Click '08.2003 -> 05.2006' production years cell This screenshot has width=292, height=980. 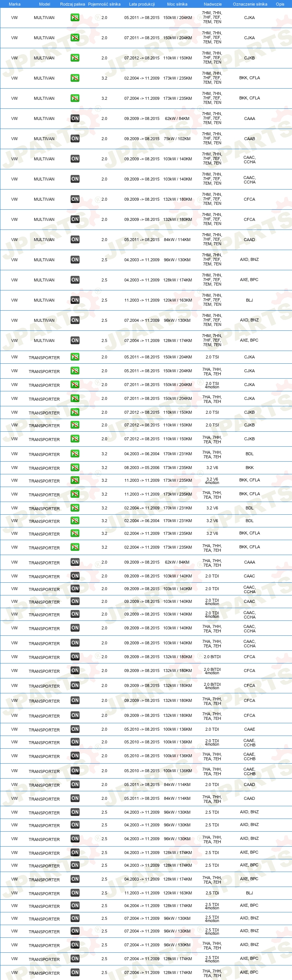(142, 468)
